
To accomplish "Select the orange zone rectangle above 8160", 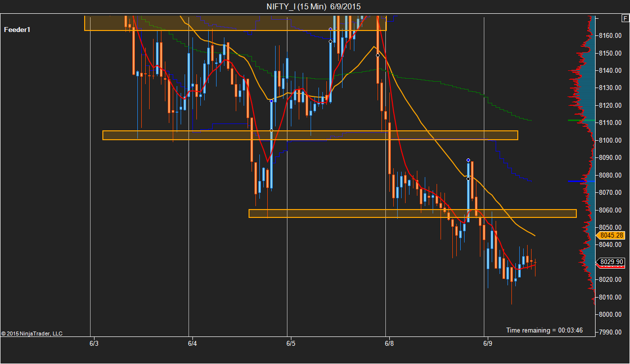I will (235, 23).
